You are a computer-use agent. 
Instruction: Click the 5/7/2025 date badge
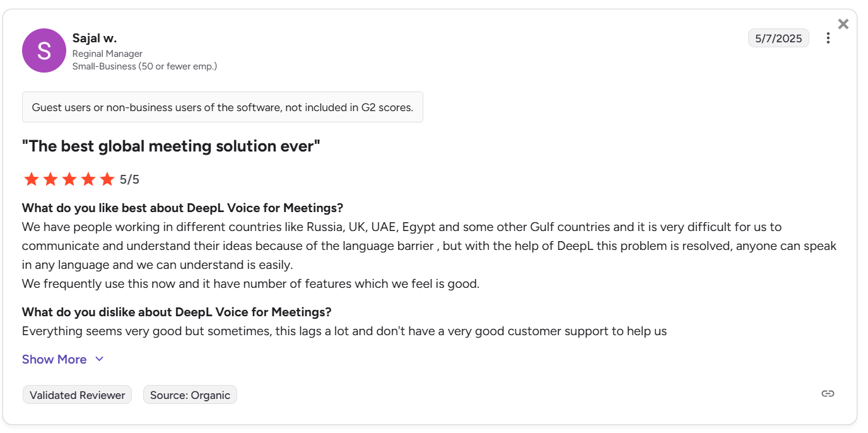778,38
